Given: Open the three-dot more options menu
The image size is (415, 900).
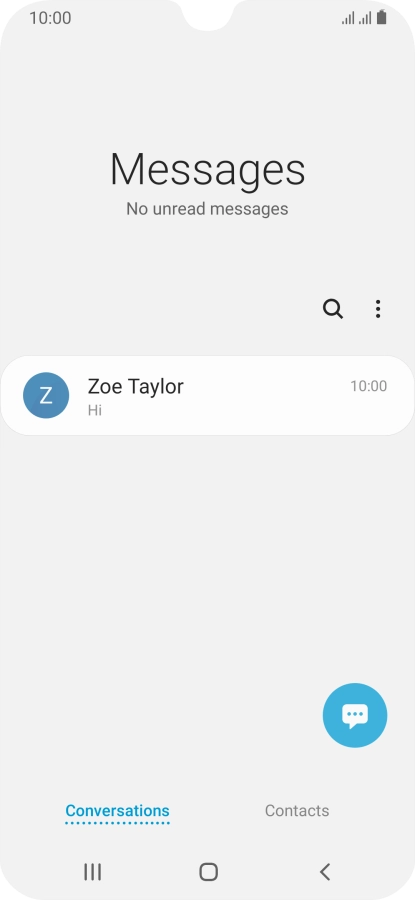Looking at the screenshot, I should (x=378, y=309).
